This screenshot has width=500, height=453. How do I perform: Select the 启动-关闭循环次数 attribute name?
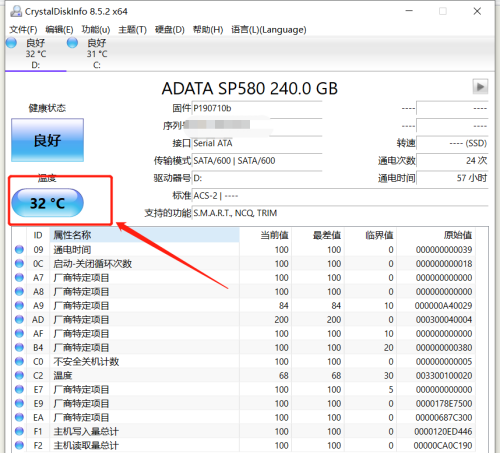click(93, 264)
